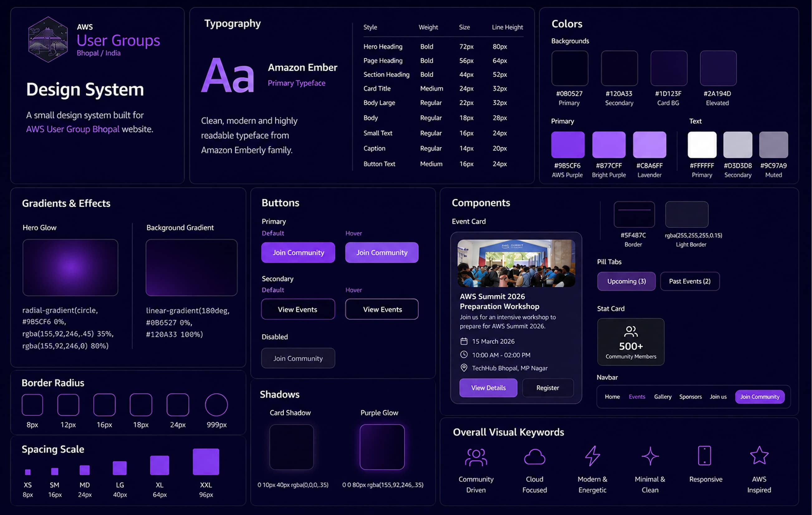The image size is (812, 515).
Task: Click the Hero Heading row in typography table
Action: pos(443,46)
